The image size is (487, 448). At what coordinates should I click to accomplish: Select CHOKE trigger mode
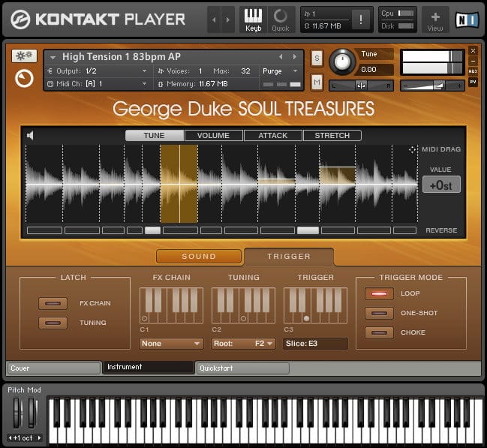[379, 332]
